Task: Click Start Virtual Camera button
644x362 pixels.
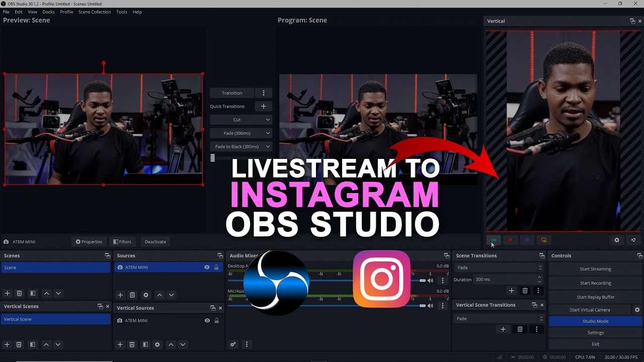Action: click(590, 310)
